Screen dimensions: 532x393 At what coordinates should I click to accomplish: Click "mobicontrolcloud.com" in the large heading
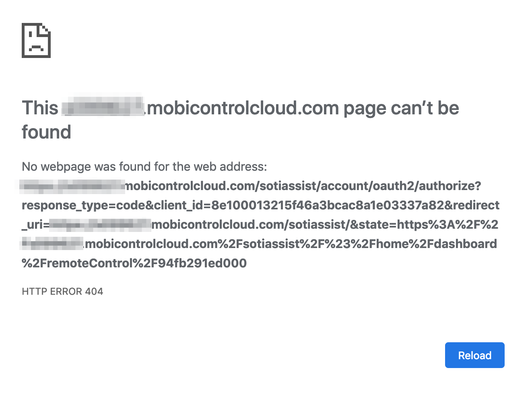pos(243,108)
